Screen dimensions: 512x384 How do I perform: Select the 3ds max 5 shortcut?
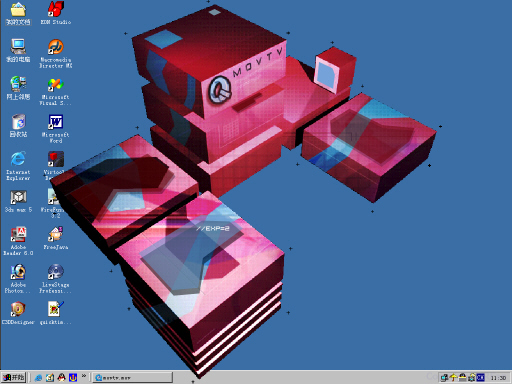point(18,201)
